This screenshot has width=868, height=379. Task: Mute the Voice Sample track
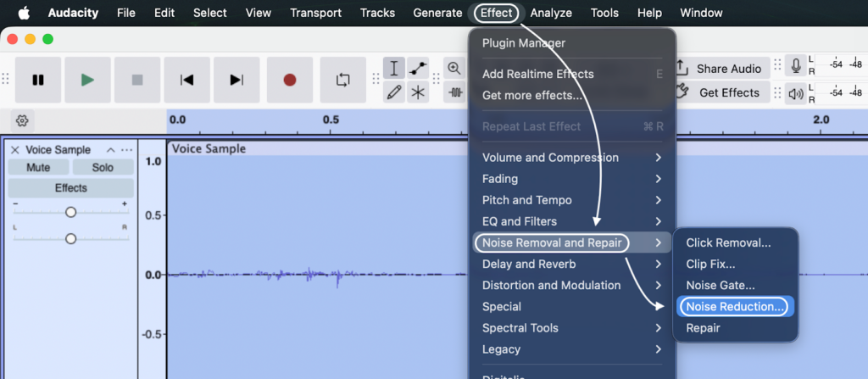pos(38,168)
